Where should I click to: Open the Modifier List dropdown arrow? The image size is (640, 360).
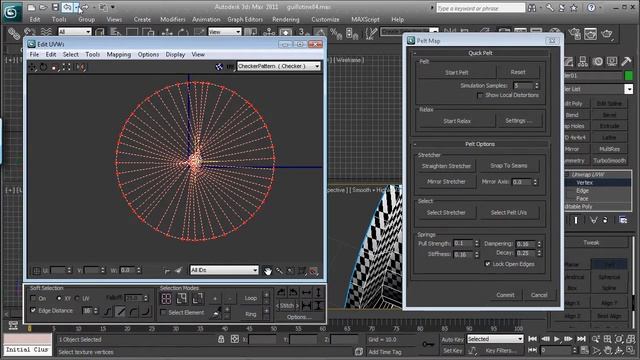pyautogui.click(x=629, y=89)
